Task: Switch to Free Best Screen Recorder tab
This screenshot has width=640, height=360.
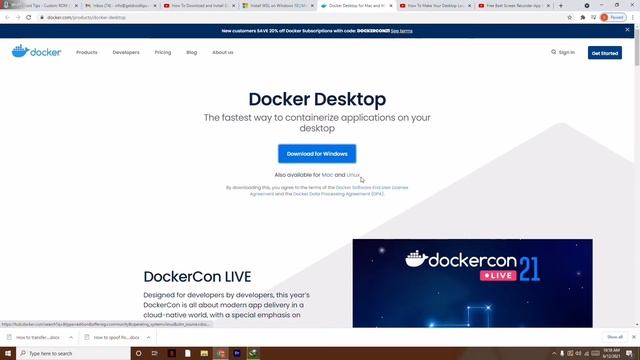Action: pos(514,6)
